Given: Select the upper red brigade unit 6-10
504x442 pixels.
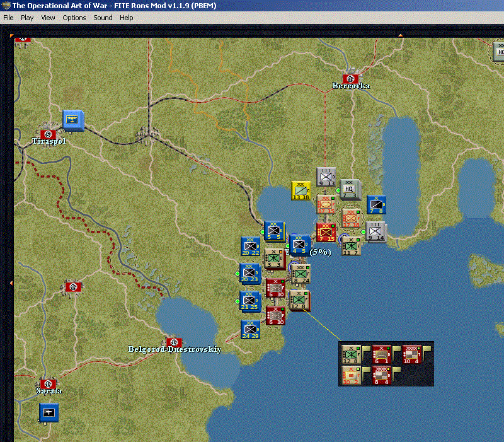Looking at the screenshot, I should (x=275, y=288).
